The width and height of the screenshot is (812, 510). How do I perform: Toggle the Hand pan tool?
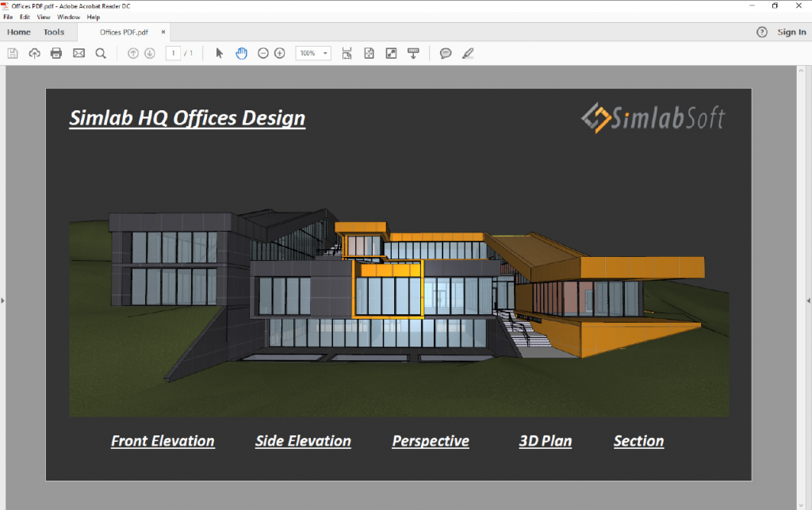click(241, 53)
